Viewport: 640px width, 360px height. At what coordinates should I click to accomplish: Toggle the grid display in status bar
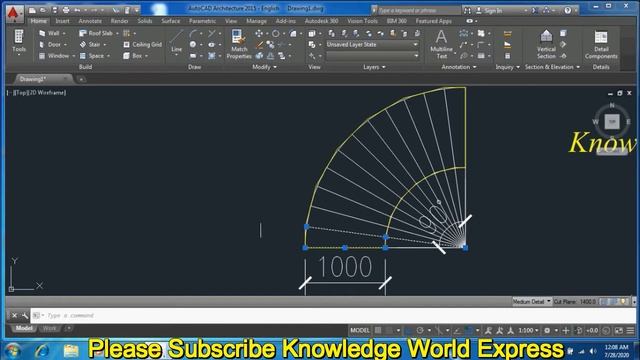tap(378, 330)
